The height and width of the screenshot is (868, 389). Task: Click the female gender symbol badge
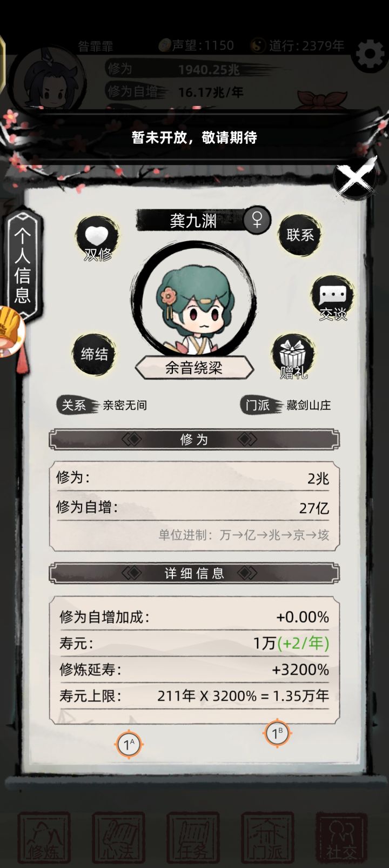[x=257, y=220]
